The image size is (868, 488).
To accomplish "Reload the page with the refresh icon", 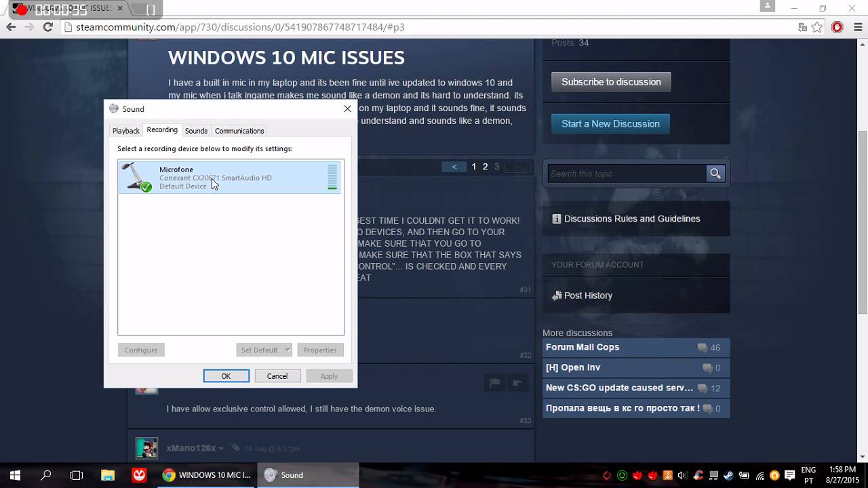I will click(x=47, y=27).
